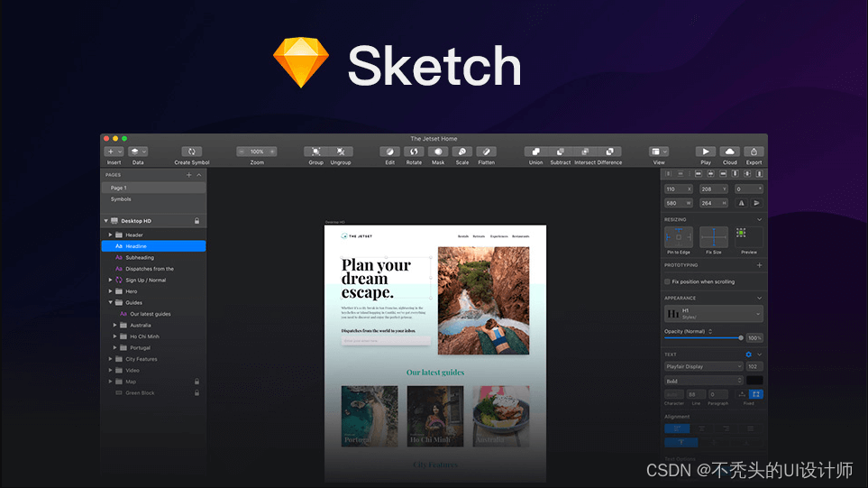The height and width of the screenshot is (488, 868).
Task: Click the Ungroup toolbar icon
Action: coord(341,152)
